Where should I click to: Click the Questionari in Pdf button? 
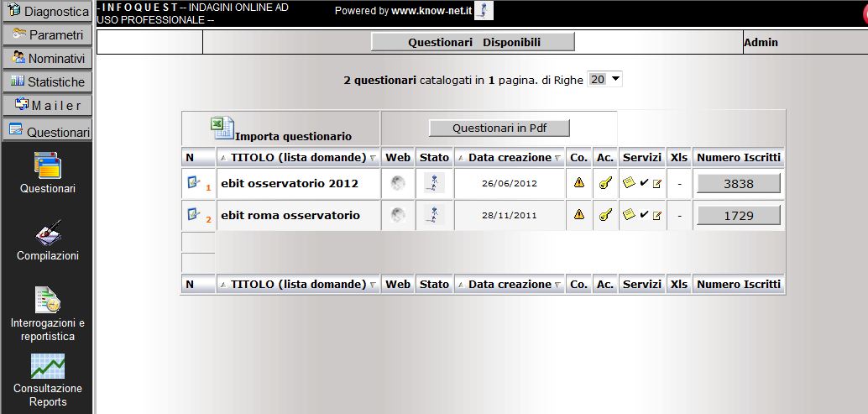pyautogui.click(x=499, y=128)
